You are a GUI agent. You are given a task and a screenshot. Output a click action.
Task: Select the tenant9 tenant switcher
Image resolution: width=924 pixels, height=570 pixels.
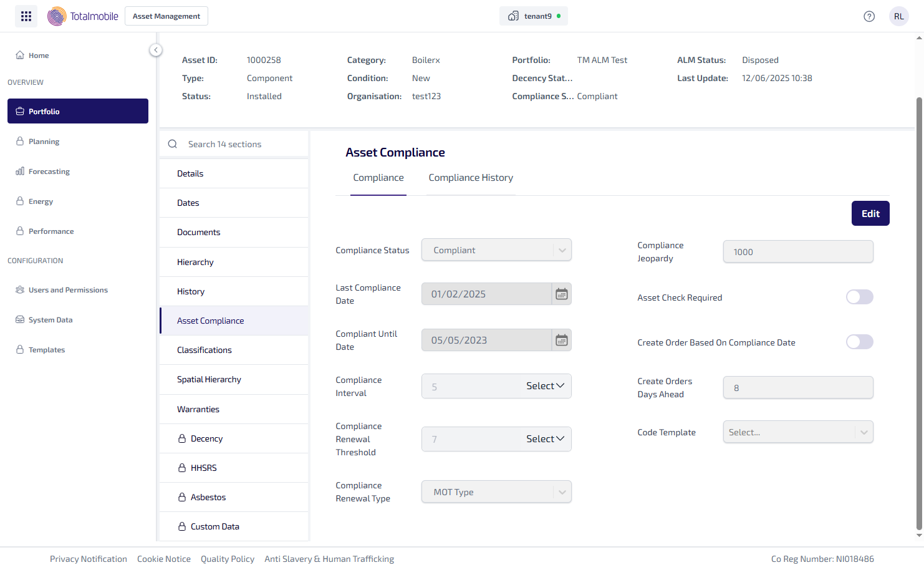(533, 16)
